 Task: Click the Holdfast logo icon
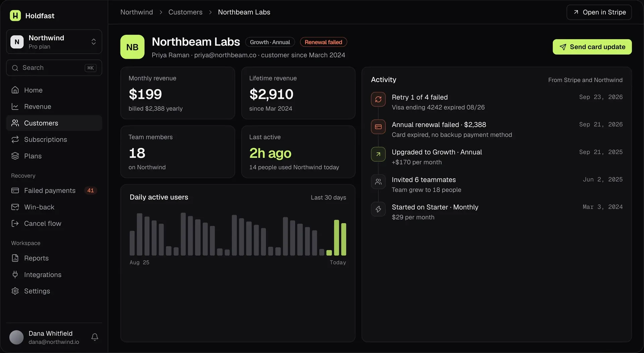(15, 15)
